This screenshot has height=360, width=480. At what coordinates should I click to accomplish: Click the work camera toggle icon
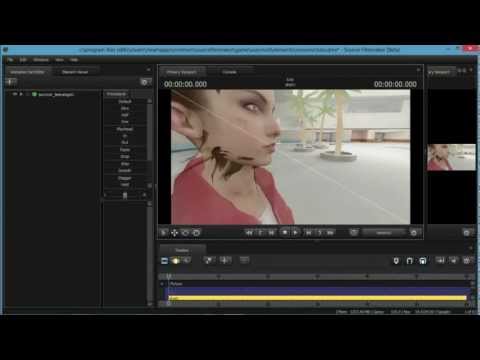pyautogui.click(x=354, y=232)
